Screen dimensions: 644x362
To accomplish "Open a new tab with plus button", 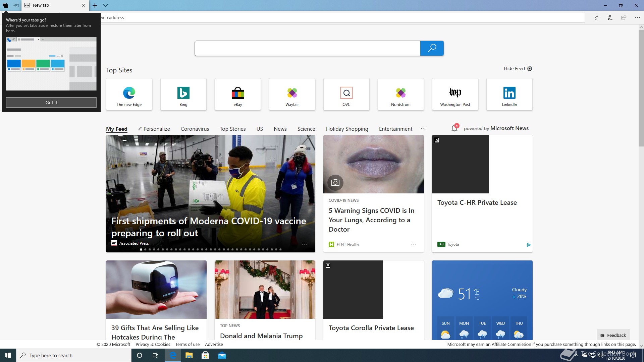I will coord(95,5).
